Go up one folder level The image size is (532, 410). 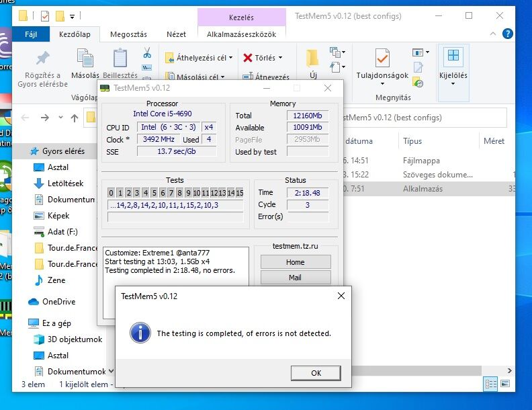pos(75,118)
